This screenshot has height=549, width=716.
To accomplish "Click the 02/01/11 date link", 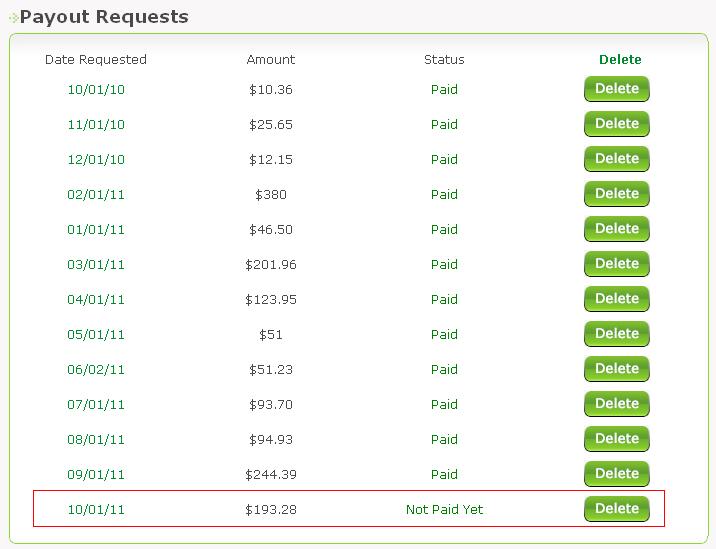I will click(x=96, y=195).
